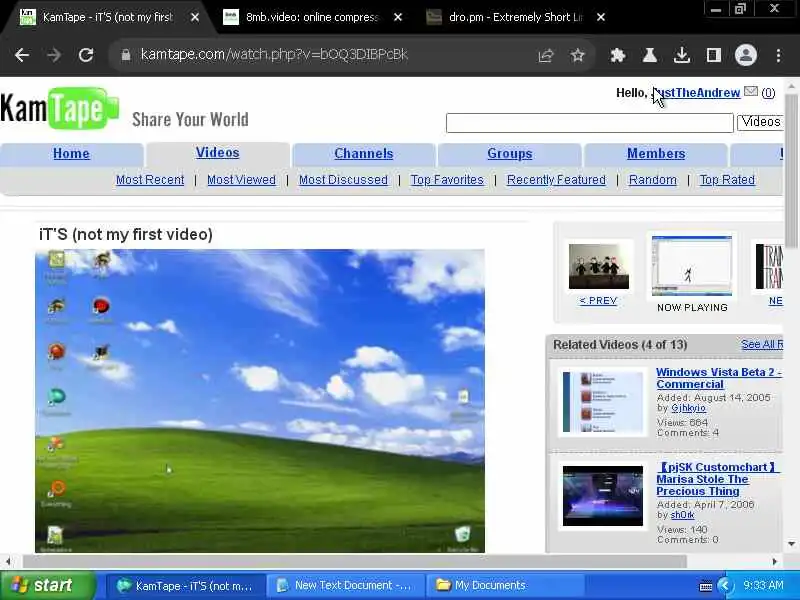Viewport: 800px width, 600px height.
Task: Click the KamTape logo
Action: tap(60, 109)
